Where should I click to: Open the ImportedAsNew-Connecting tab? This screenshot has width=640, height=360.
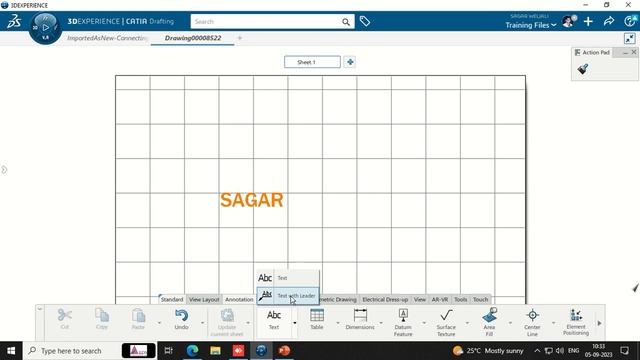[x=107, y=38]
